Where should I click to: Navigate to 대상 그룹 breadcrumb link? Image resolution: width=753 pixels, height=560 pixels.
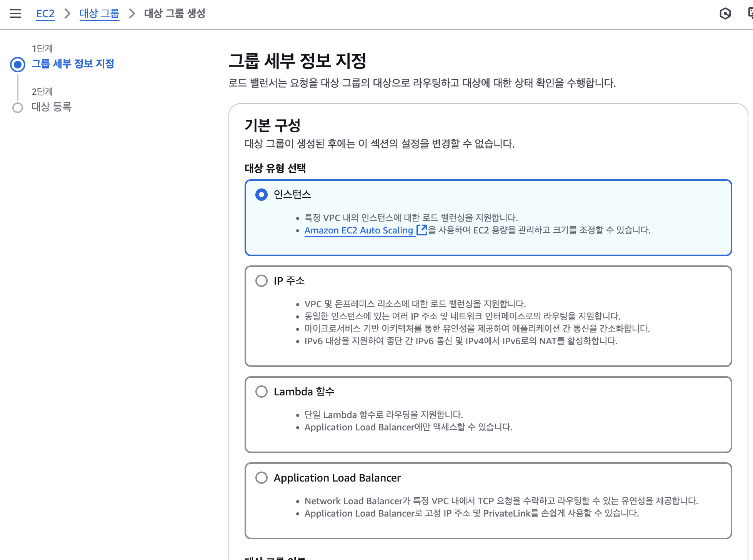pos(99,13)
